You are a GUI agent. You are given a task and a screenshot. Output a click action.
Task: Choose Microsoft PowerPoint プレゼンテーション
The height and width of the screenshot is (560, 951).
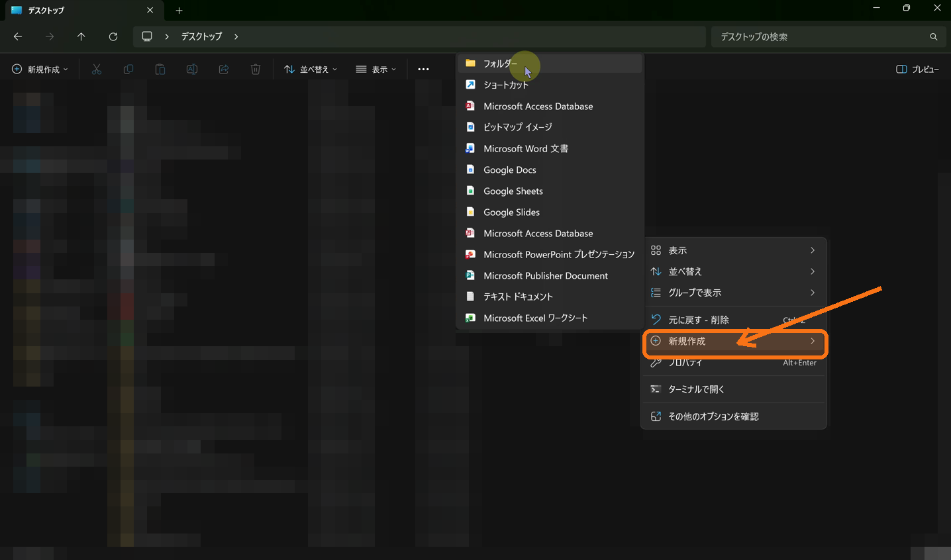pyautogui.click(x=550, y=254)
